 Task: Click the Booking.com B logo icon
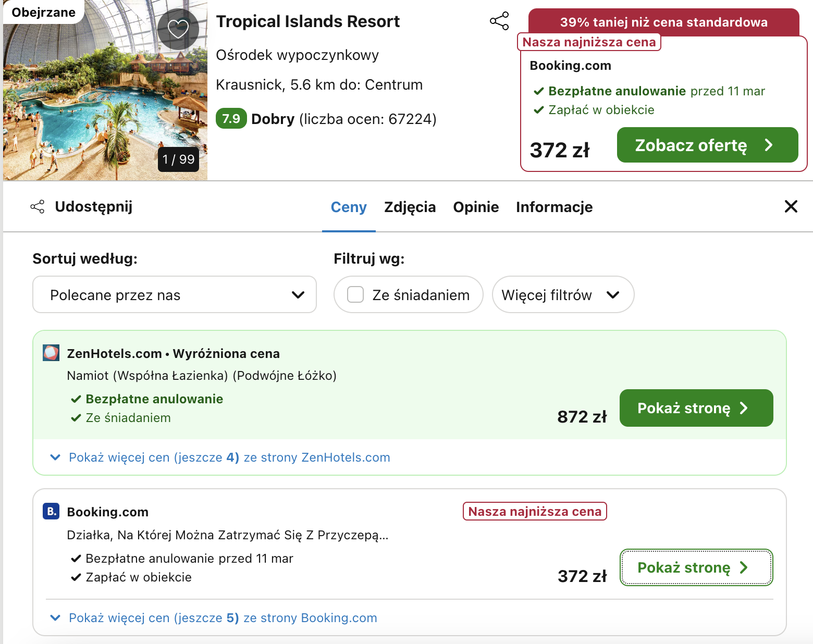click(x=51, y=511)
